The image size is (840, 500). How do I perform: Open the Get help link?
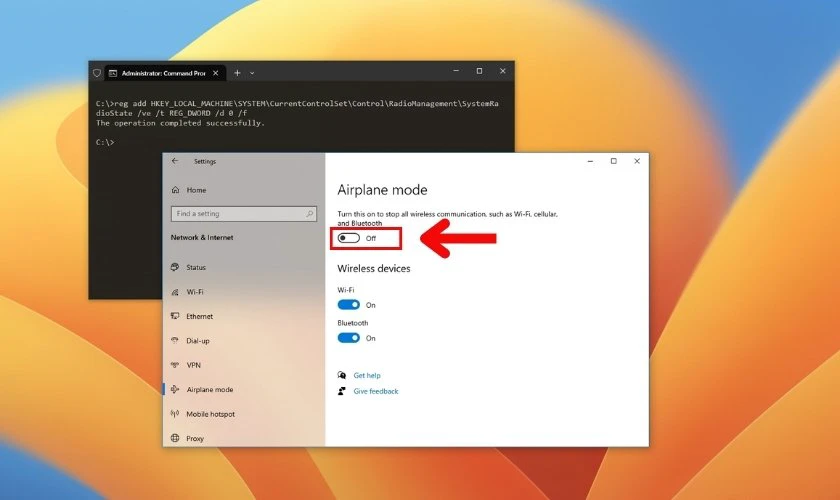point(367,376)
